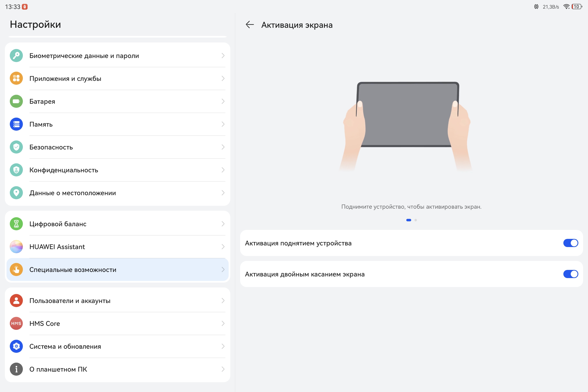Select second page indicator dot
Viewport: 588px width, 392px height.
415,220
